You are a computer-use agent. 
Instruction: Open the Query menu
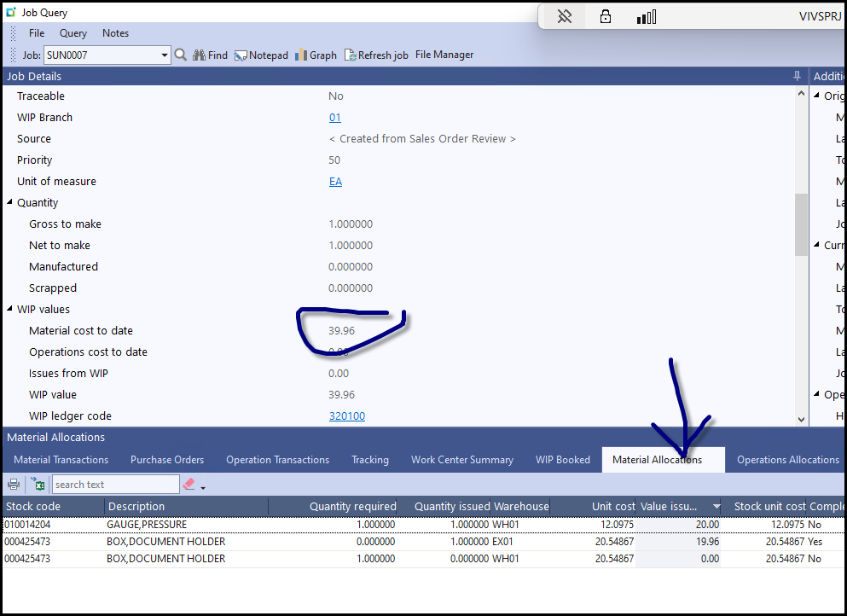(x=73, y=33)
